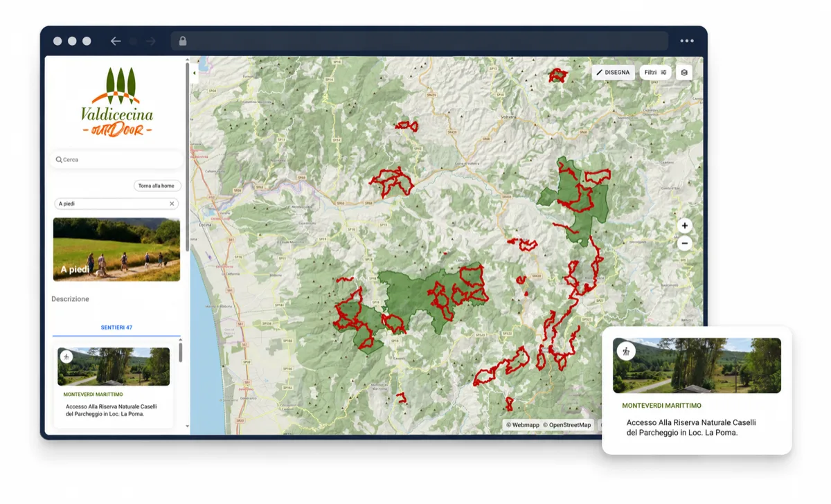The image size is (831, 504).
Task: Click MONTEVERDI MARITTIMO in popup card
Action: [661, 406]
